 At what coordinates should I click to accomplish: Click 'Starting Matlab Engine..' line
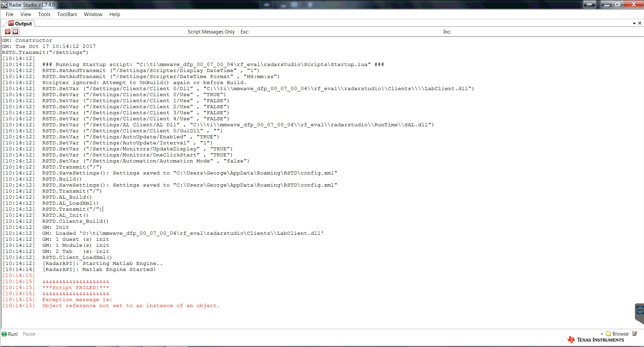point(103,263)
